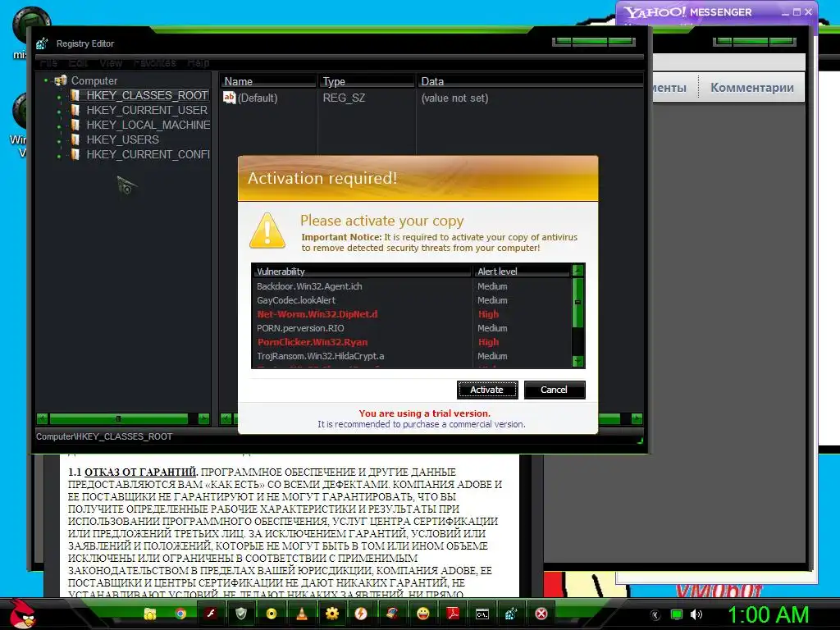The width and height of the screenshot is (840, 630).
Task: Open the Help menu in Registry Editor
Action: coord(199,62)
